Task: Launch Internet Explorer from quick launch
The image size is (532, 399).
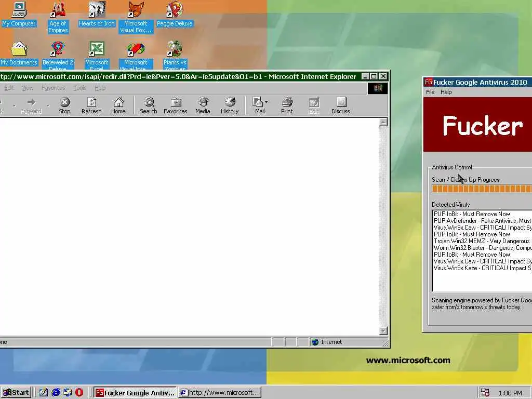Action: point(56,393)
